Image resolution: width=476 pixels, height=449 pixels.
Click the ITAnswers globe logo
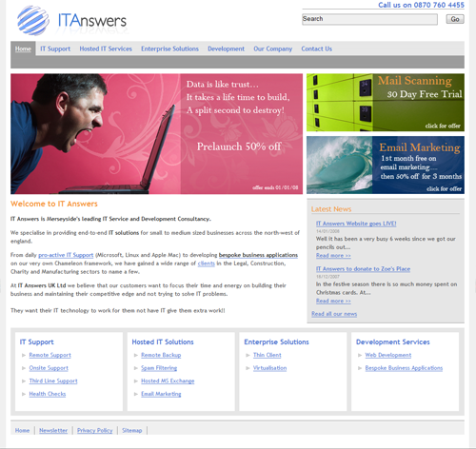(x=33, y=21)
